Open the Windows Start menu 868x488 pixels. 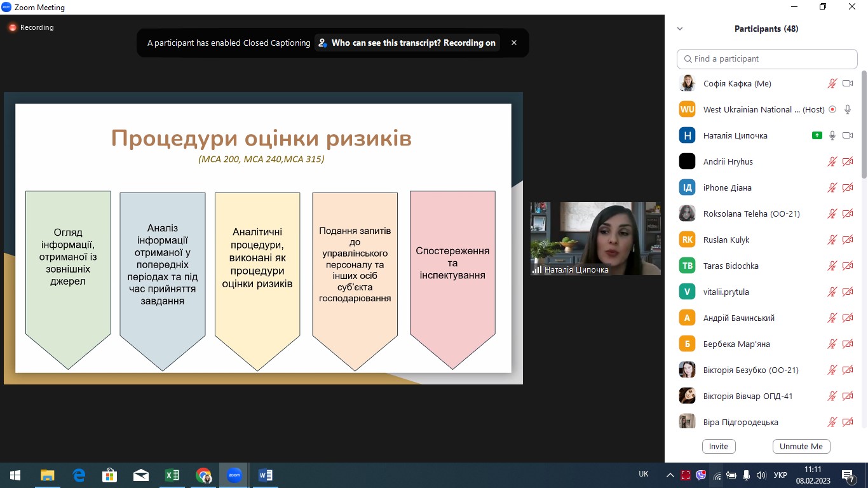14,475
